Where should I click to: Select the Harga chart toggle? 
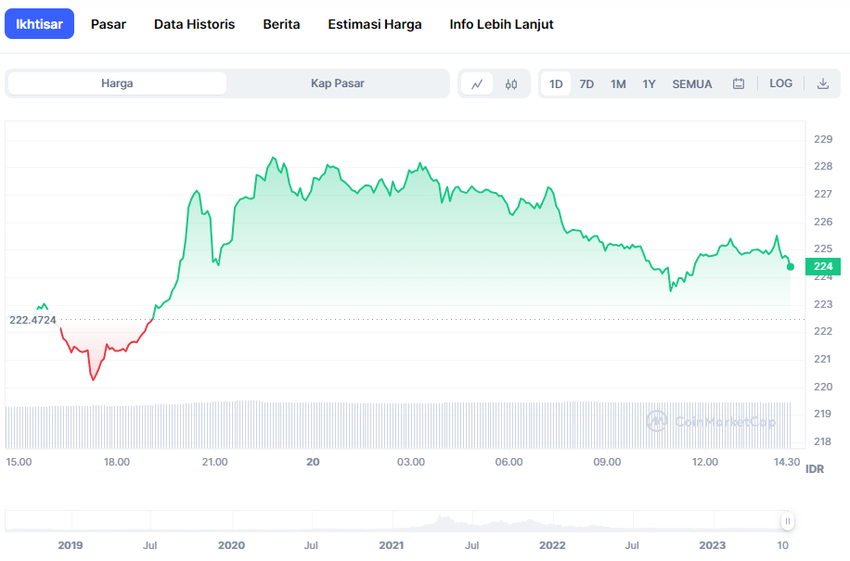tap(117, 84)
